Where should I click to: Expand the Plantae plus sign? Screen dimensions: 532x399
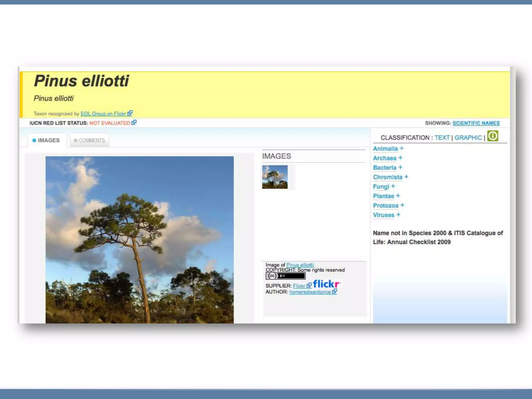point(398,196)
